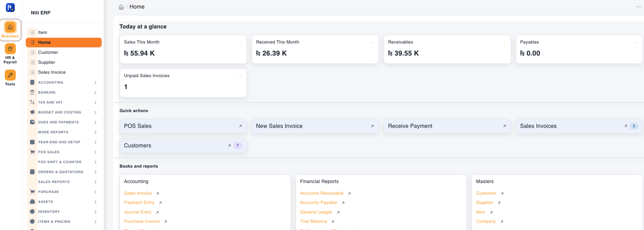Expand the TAX AND VAT section chevron
This screenshot has width=644, height=230.
(x=95, y=102)
